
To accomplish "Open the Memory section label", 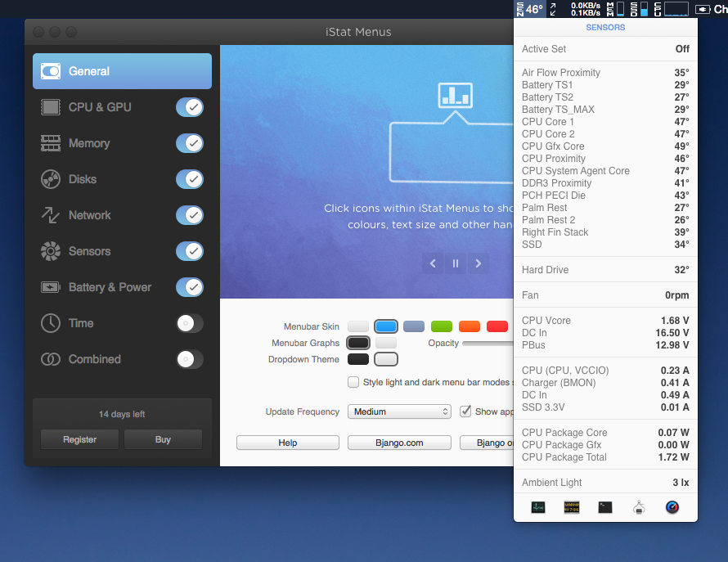I will click(x=89, y=143).
